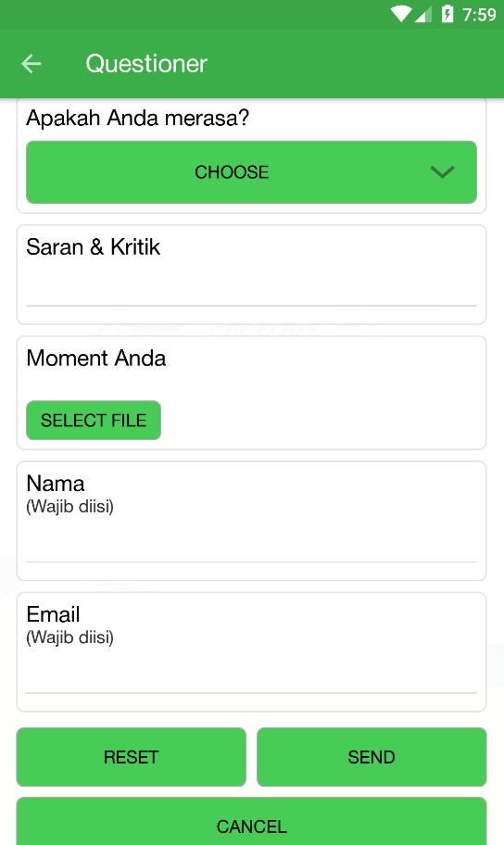Tap the Wi-Fi status icon
The image size is (504, 845).
[x=401, y=14]
